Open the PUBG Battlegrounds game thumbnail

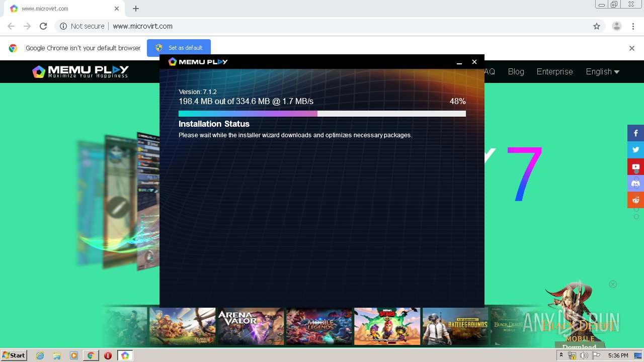tap(455, 326)
